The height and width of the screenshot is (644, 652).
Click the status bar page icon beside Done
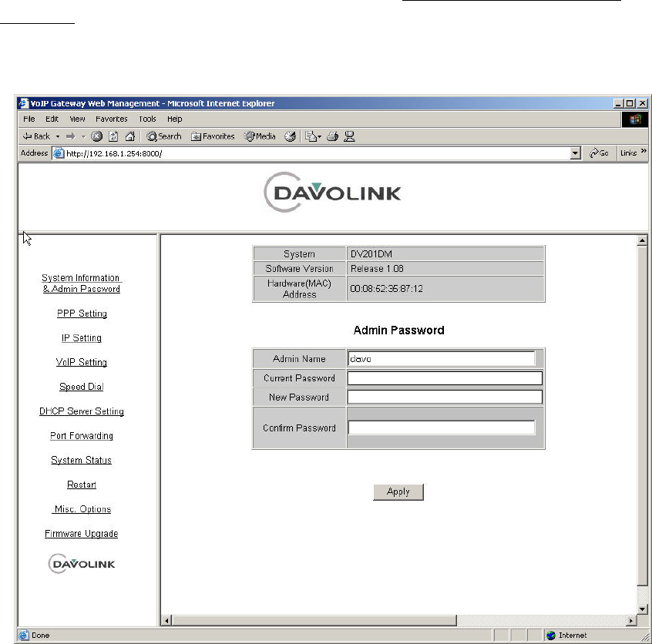pyautogui.click(x=24, y=636)
